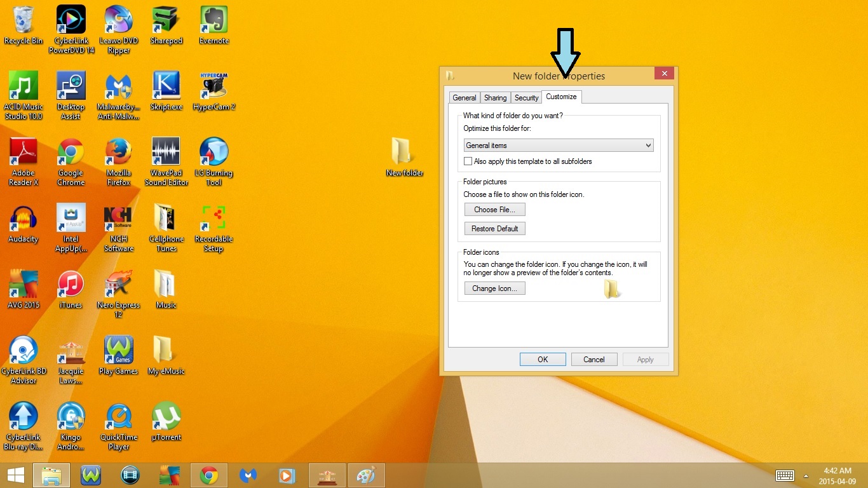Select the Google Chrome desktop shortcut
This screenshot has width=868, height=488.
click(71, 161)
